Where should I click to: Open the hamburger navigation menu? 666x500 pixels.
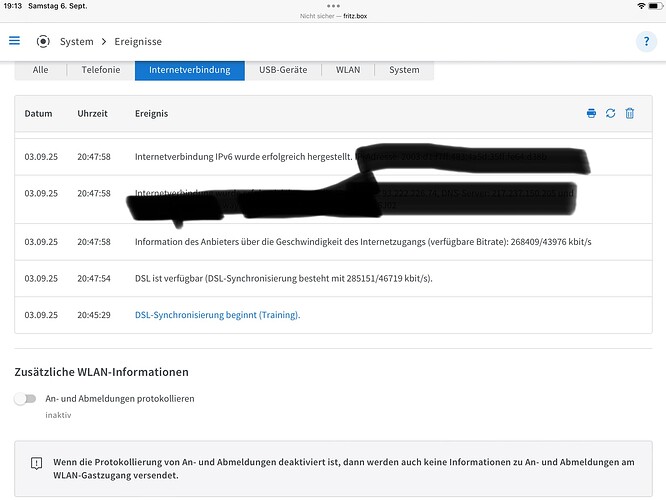click(14, 41)
